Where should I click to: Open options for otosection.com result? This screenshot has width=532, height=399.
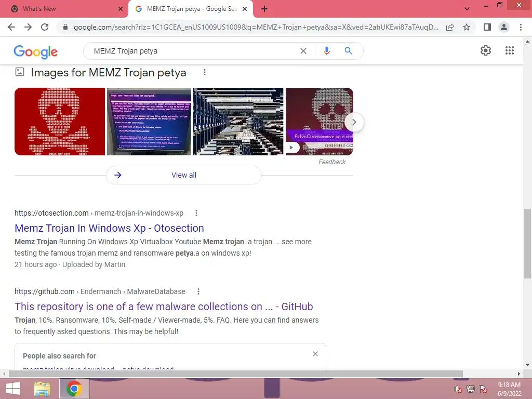196,213
